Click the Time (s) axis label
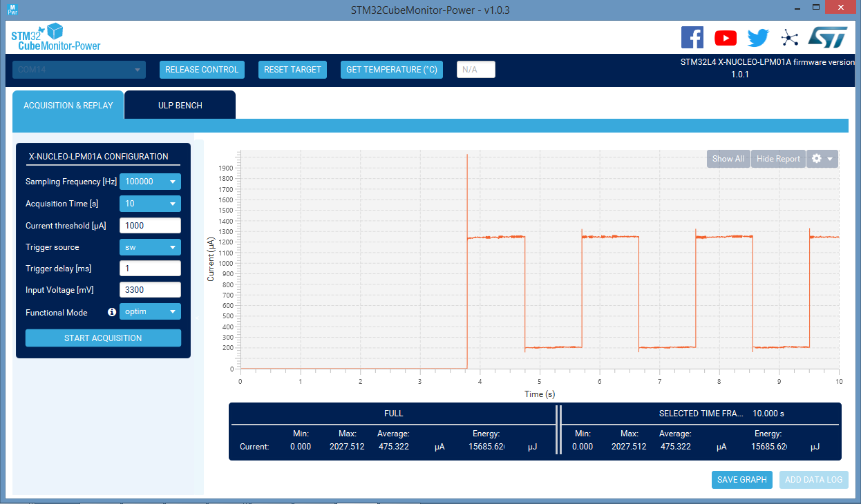Image resolution: width=861 pixels, height=504 pixels. 540,394
